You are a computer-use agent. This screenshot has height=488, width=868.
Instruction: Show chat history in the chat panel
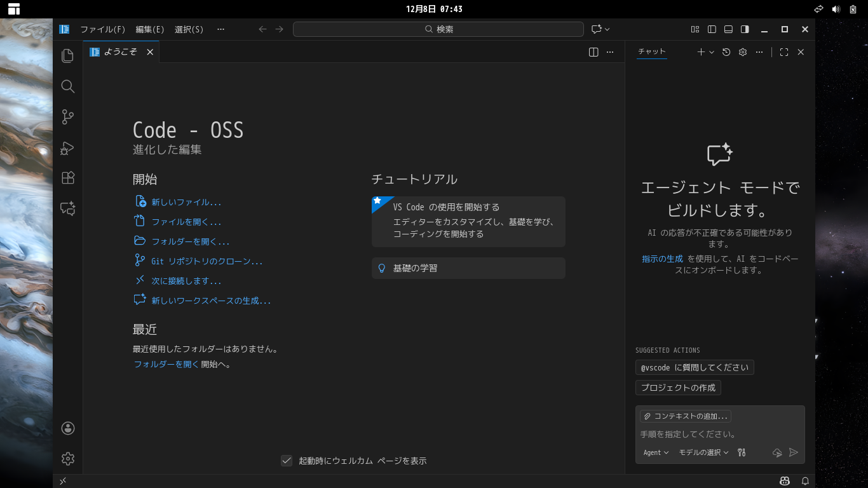726,52
